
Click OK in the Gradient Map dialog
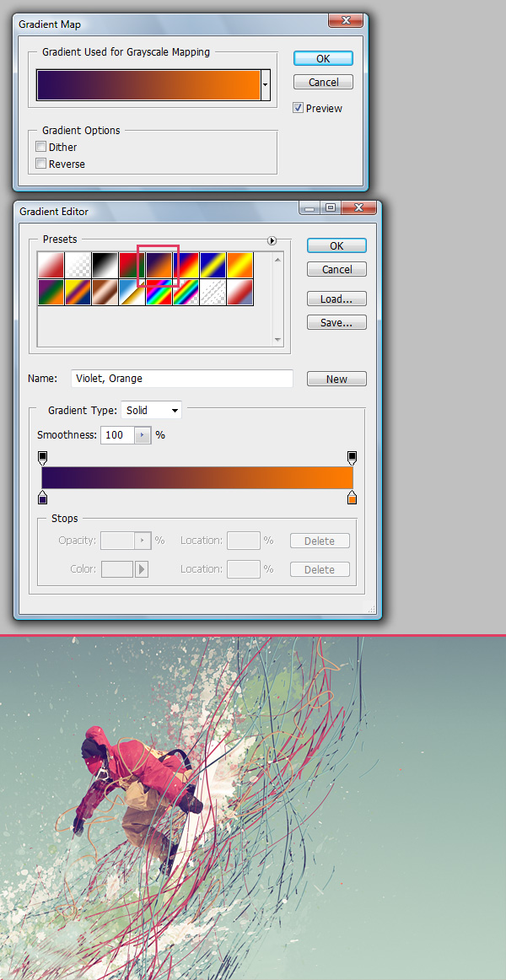click(323, 58)
